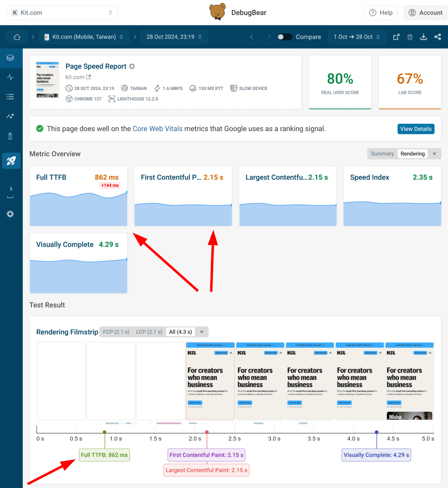
Task: Go to previous test with left arrow
Action: (251, 37)
